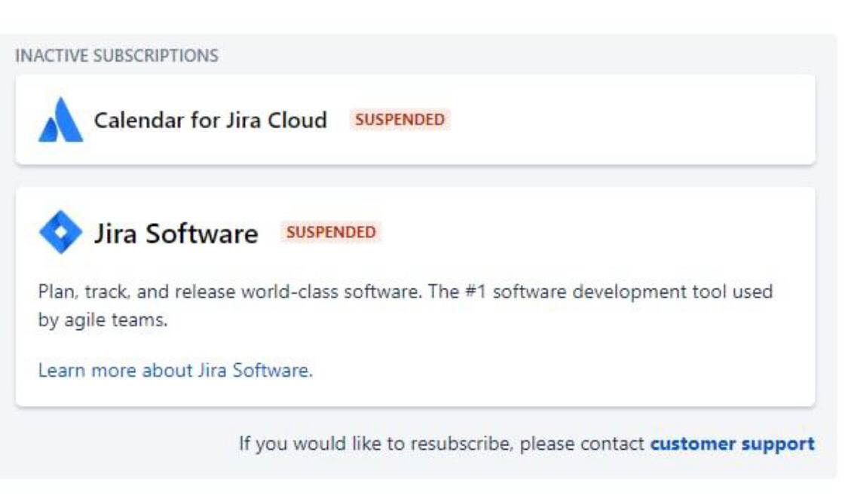Click the INACTIVE SUBSCRIPTIONS section heading

pyautogui.click(x=117, y=57)
